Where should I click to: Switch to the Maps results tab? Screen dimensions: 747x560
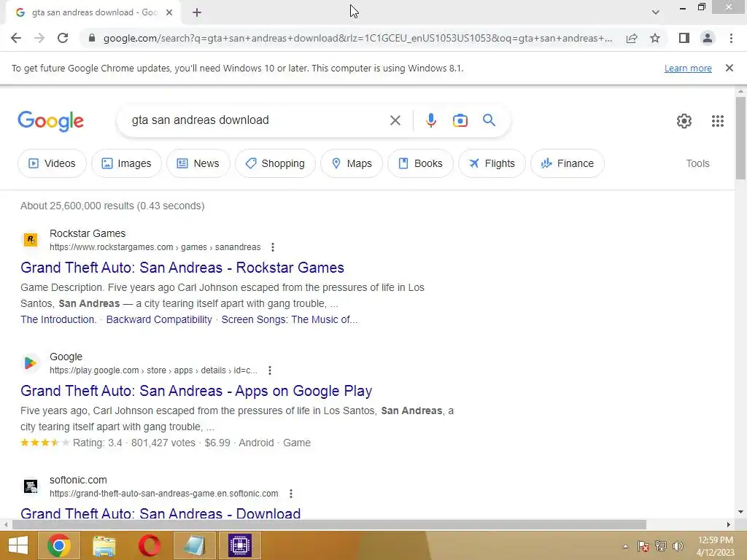click(x=352, y=163)
